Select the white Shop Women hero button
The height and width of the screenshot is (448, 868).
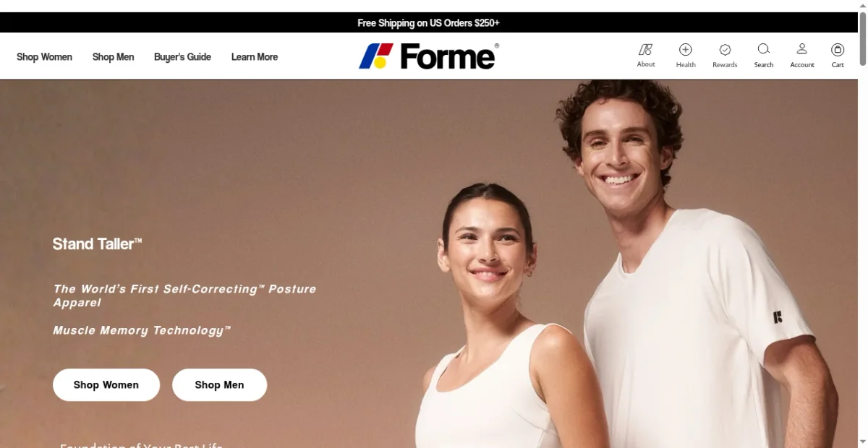pyautogui.click(x=106, y=384)
